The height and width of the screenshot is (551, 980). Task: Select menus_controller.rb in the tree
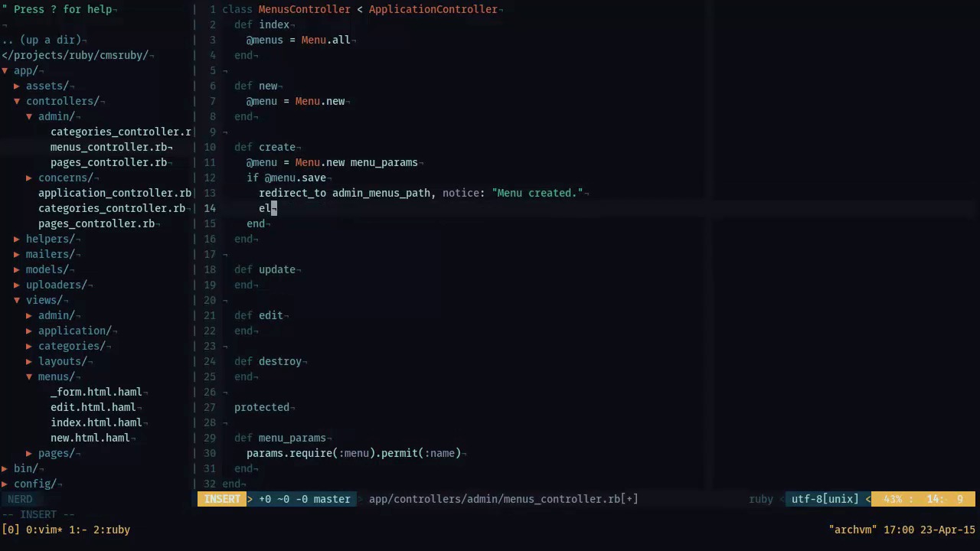(x=109, y=147)
